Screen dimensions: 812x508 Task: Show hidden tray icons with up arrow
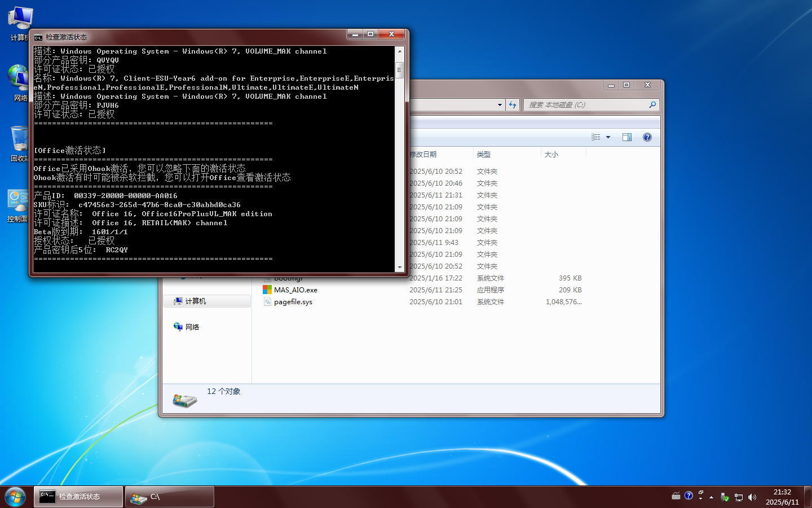pos(711,497)
